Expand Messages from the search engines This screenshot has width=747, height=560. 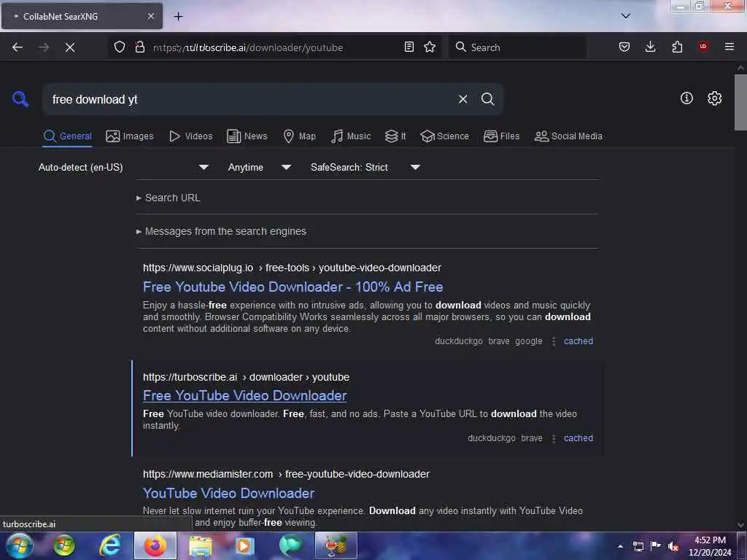click(x=221, y=231)
